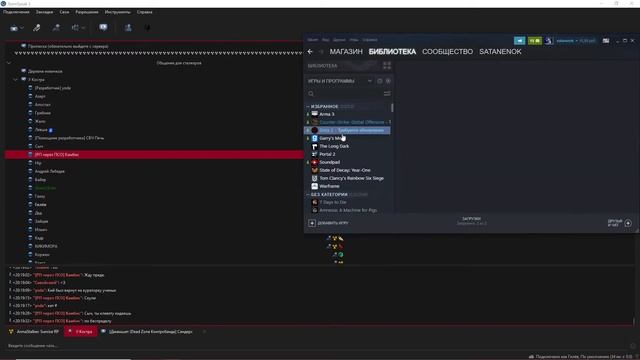Switch to ArmaStalker Sunrise RP chat tab
640x360 pixels.
pyautogui.click(x=34, y=332)
